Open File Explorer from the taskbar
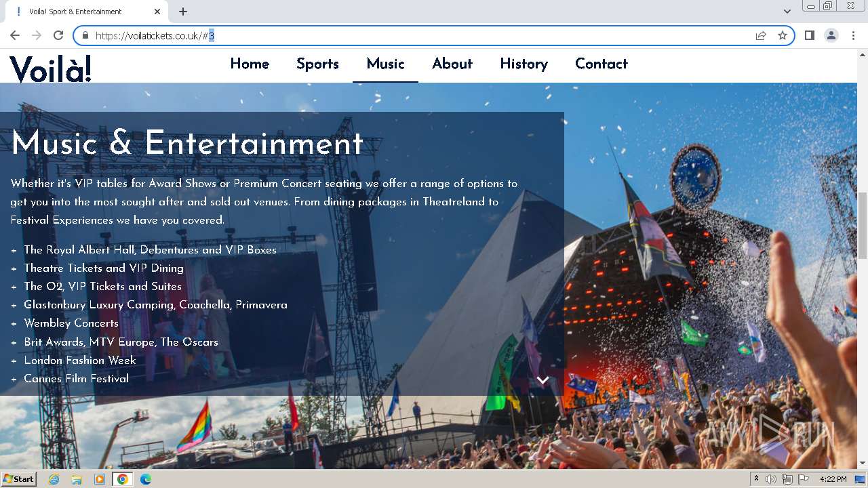 tap(77, 479)
